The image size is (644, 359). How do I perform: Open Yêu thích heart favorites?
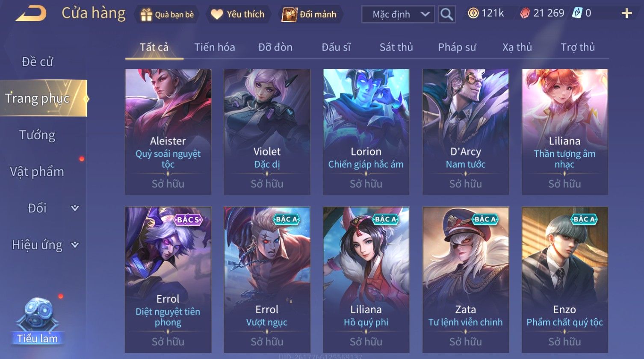[217, 15]
